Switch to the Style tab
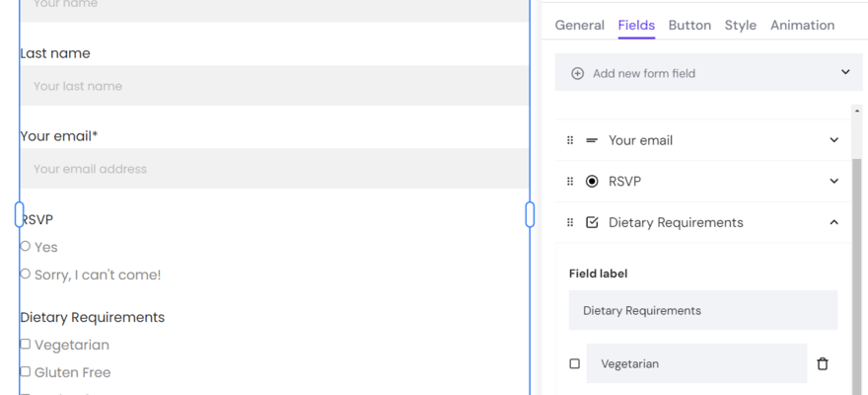The width and height of the screenshot is (868, 395). [741, 26]
